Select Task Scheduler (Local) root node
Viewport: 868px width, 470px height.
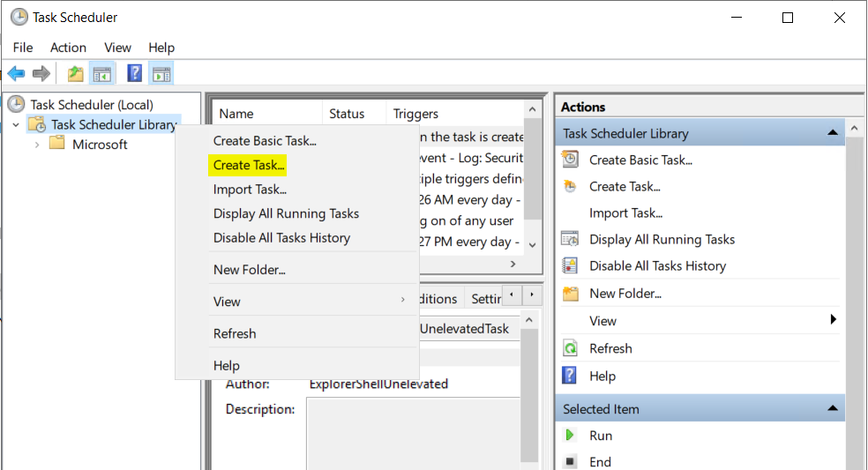pyautogui.click(x=92, y=105)
